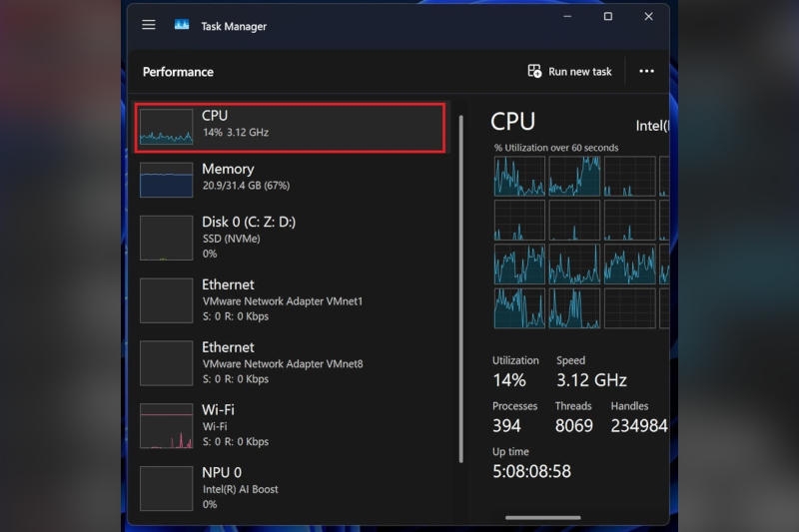
Task: Click the Wi-Fi mini graph thumbnail
Action: click(x=166, y=425)
